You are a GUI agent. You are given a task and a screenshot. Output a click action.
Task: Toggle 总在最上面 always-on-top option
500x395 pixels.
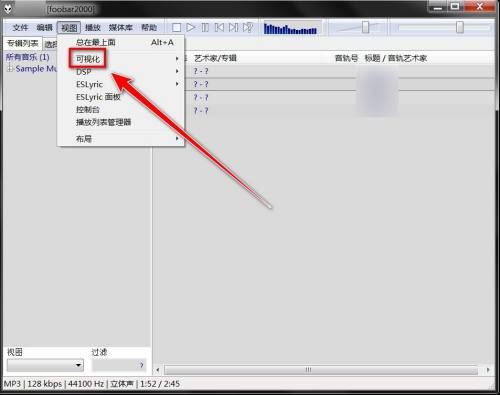[x=121, y=43]
